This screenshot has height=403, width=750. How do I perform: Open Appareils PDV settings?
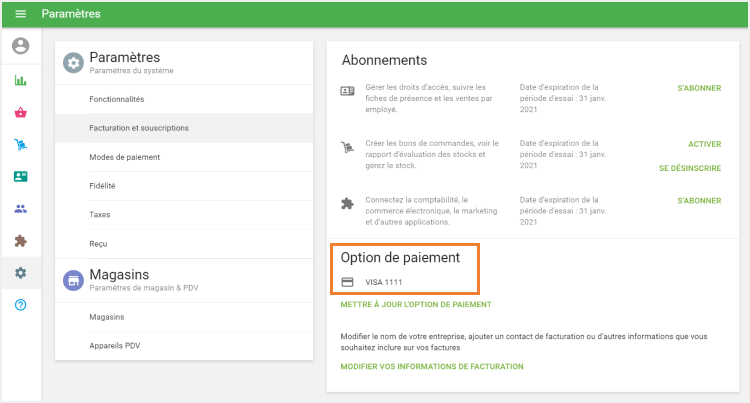point(184,346)
